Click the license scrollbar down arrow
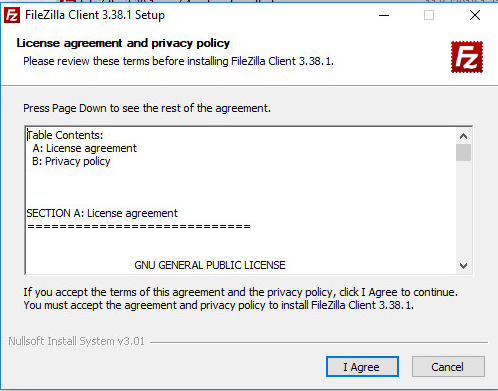Viewport: 498px width, 391px height. 463,266
